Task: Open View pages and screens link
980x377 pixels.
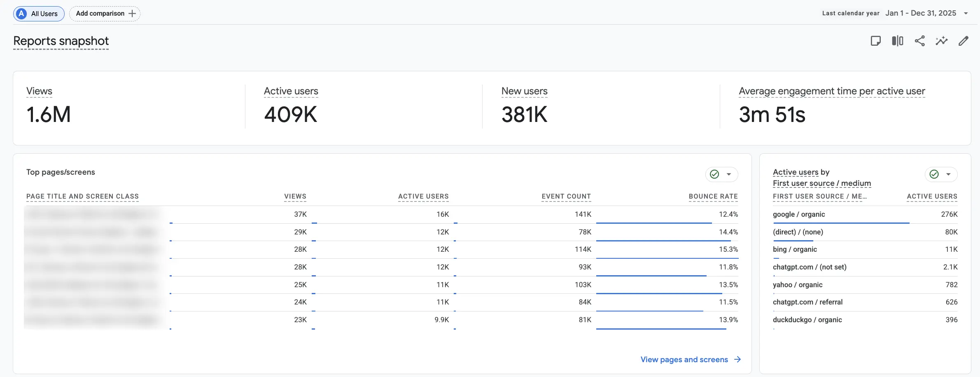Action: 684,359
